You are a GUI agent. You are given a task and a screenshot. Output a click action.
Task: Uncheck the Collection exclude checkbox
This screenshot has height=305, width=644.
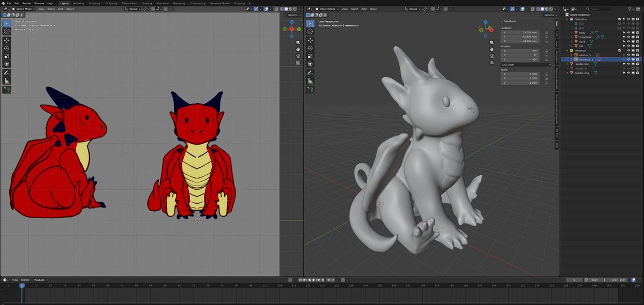(x=619, y=19)
